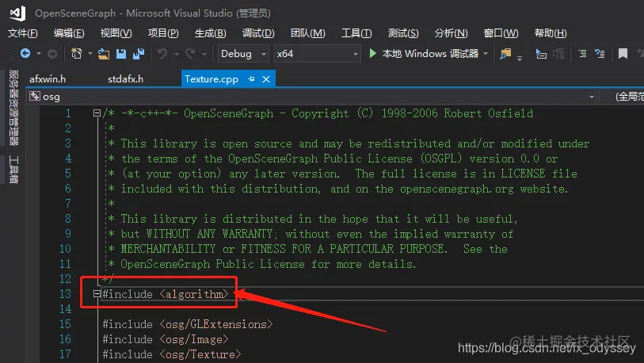Open the 调试(D) menu
This screenshot has height=363, width=644.
pyautogui.click(x=258, y=33)
